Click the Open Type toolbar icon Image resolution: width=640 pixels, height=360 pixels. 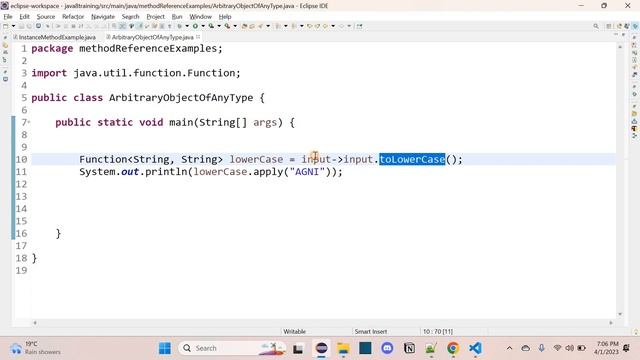pos(260,26)
